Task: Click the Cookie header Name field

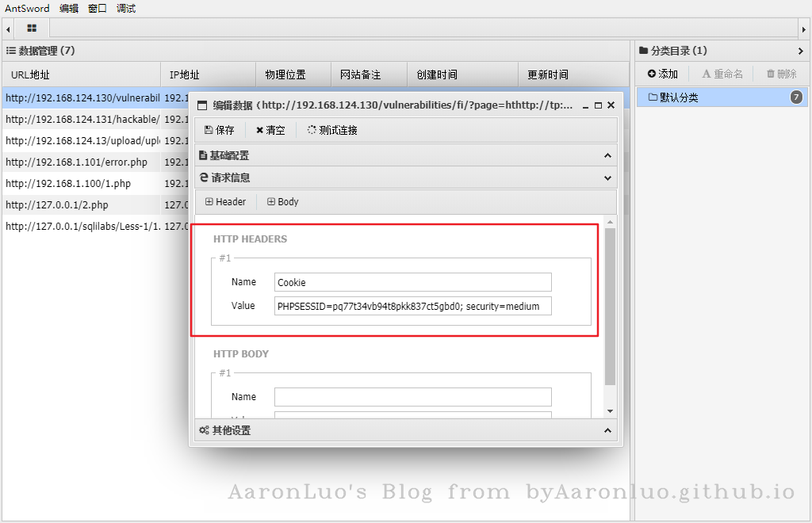Action: pos(412,282)
